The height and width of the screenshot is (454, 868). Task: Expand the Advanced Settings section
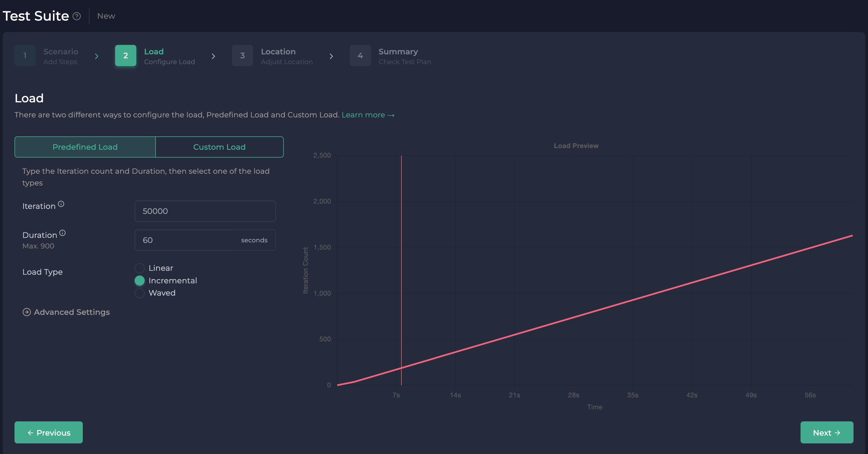click(72, 312)
